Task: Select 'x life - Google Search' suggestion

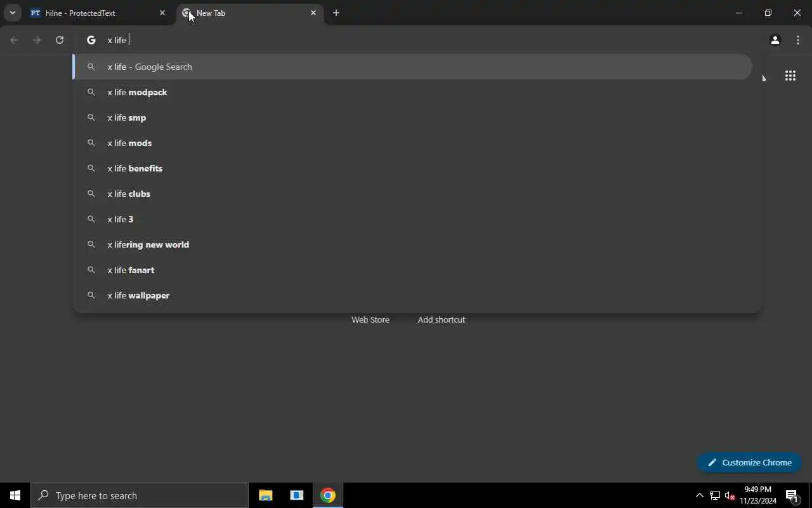Action: [412, 67]
